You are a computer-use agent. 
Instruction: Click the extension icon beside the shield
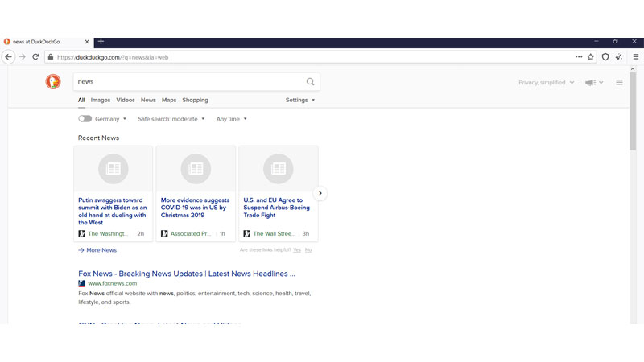coord(619,57)
